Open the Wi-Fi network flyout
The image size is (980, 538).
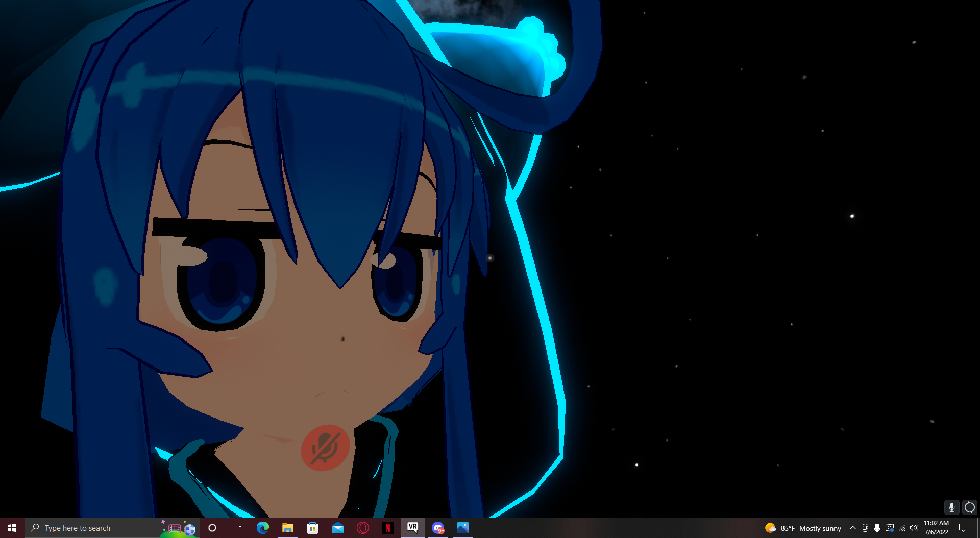point(902,528)
